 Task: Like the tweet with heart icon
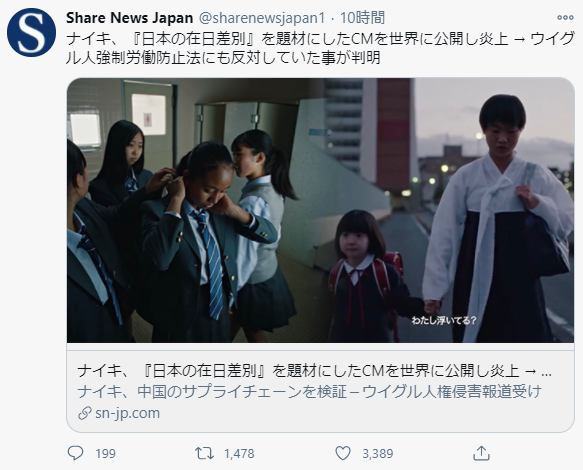343,453
